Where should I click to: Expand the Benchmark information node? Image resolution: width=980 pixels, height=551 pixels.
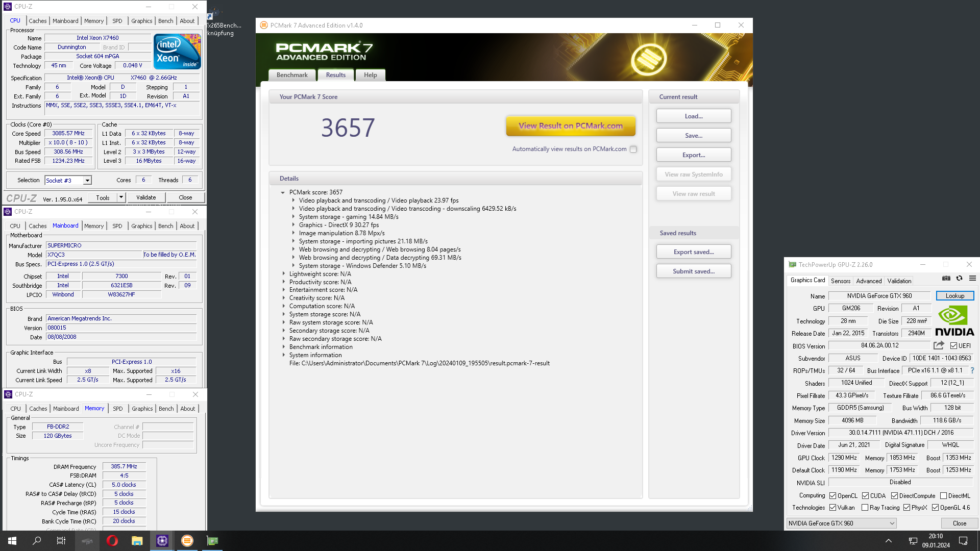pos(284,347)
